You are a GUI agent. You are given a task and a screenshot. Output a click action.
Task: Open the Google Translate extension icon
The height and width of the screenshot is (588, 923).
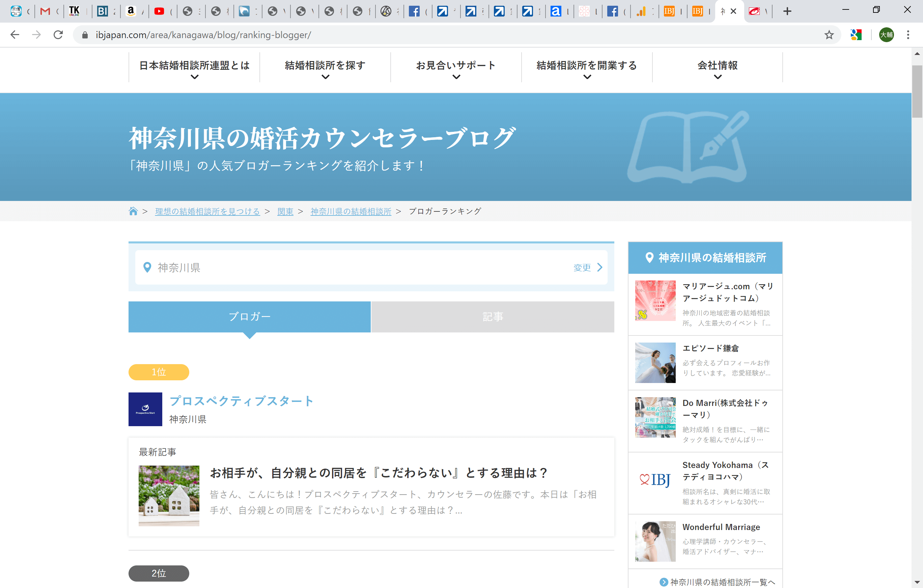(856, 35)
